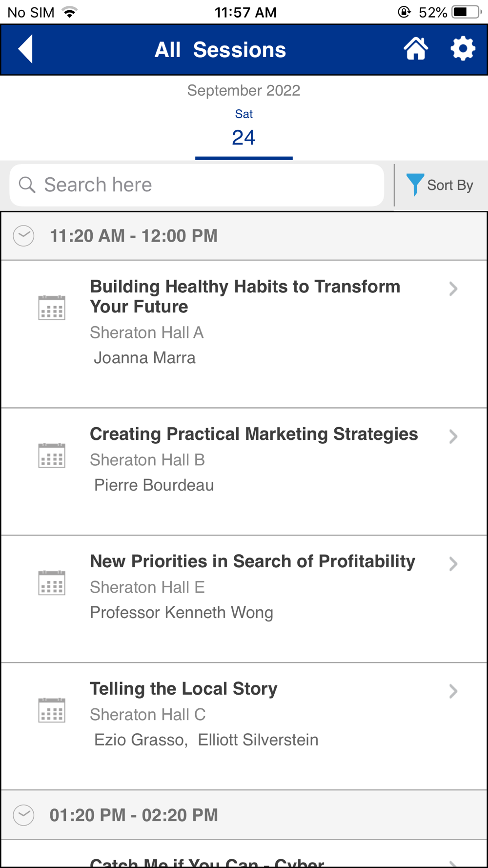
Task: Open chevron for Creating Practical Marketing Strategies
Action: click(x=453, y=436)
